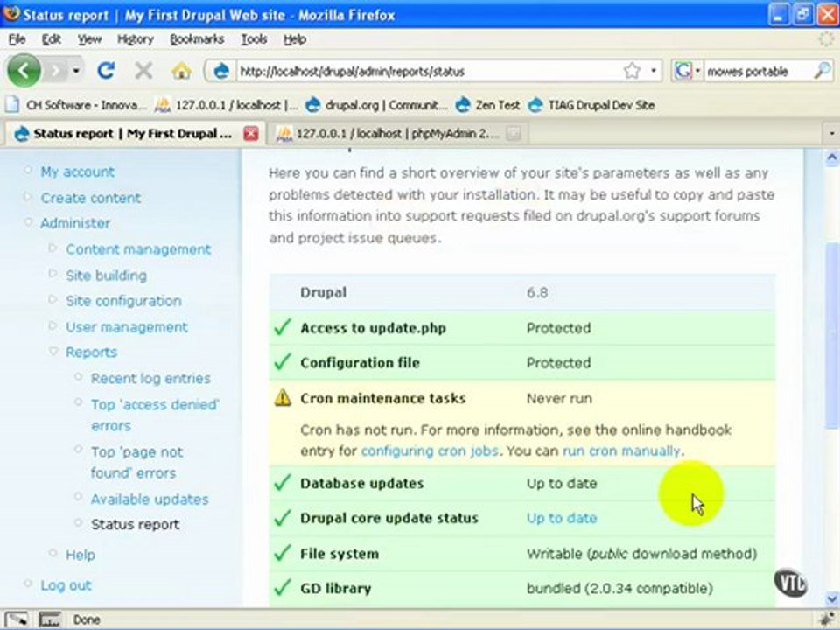The image size is (840, 630).
Task: Click the 'Up to date' core update link
Action: pos(562,518)
